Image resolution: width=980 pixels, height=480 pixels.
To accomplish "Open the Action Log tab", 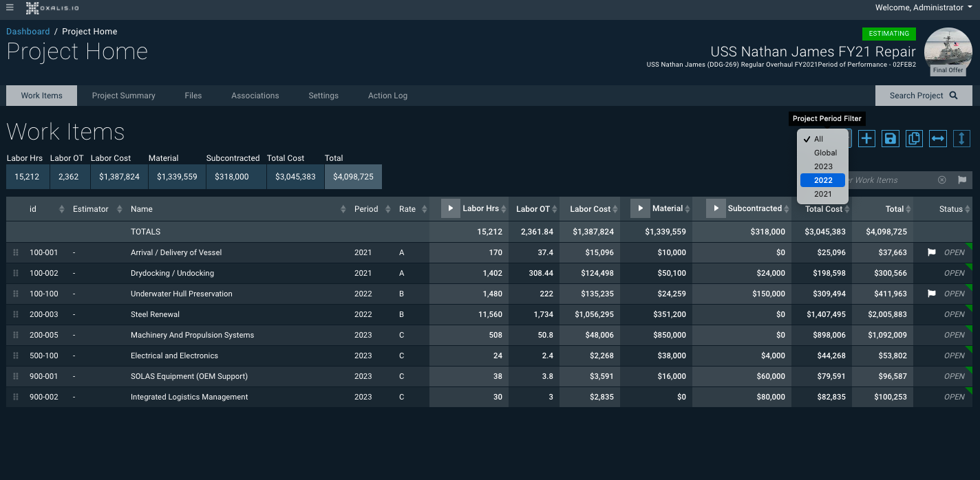I will tap(387, 96).
